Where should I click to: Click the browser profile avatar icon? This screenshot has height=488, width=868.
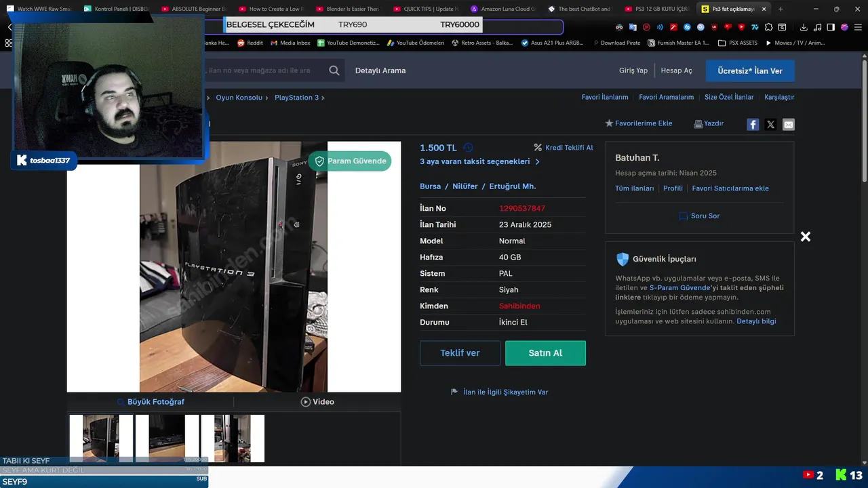844,27
